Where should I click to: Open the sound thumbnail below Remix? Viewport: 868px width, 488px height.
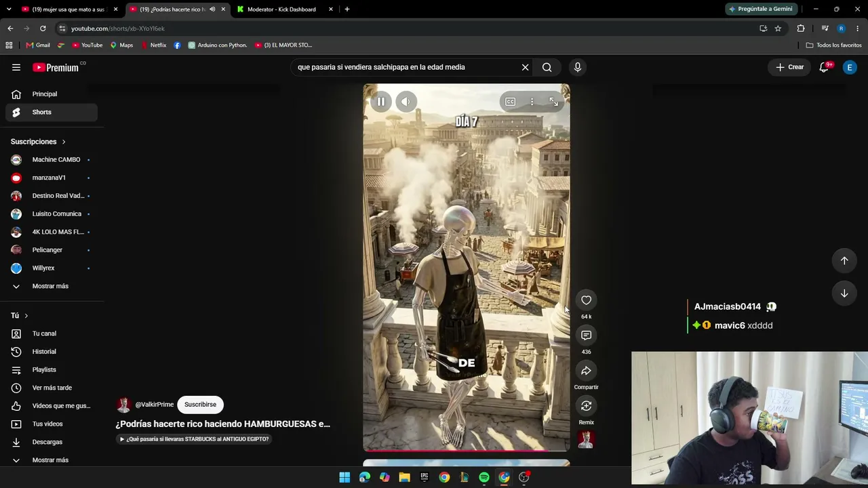click(587, 440)
